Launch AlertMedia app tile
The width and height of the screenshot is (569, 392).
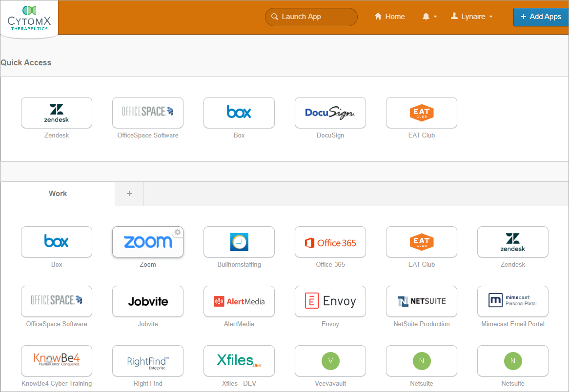pyautogui.click(x=239, y=301)
